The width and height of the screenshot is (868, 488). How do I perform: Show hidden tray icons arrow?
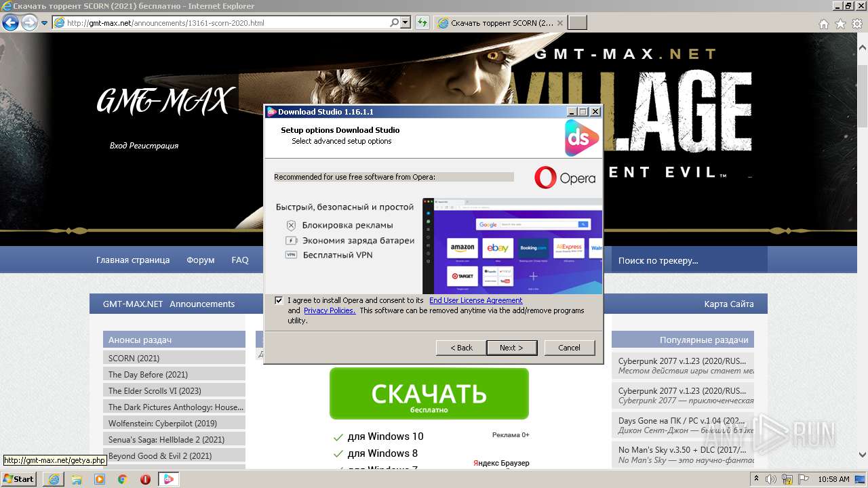tap(757, 479)
